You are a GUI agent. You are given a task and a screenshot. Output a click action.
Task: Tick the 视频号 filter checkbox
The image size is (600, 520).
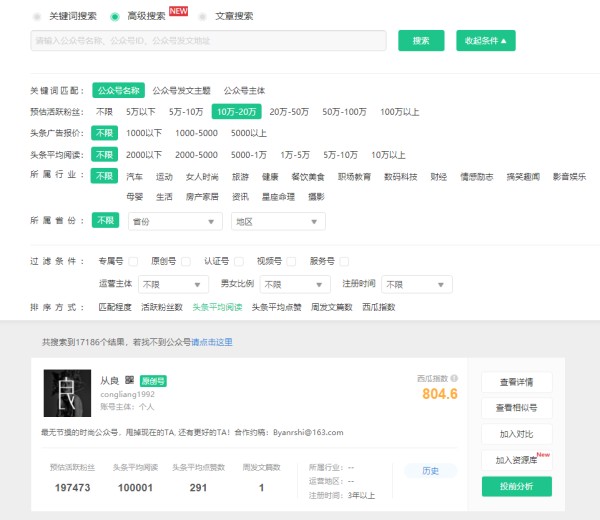pyautogui.click(x=292, y=261)
